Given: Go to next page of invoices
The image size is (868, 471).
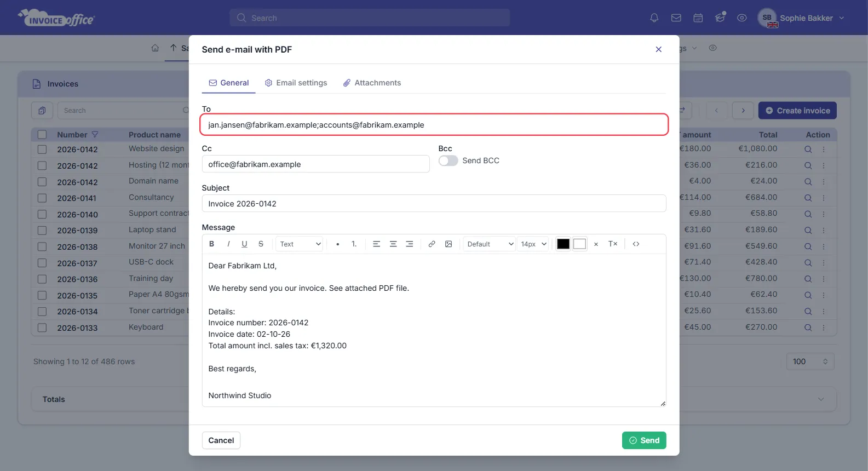Looking at the screenshot, I should pyautogui.click(x=743, y=111).
